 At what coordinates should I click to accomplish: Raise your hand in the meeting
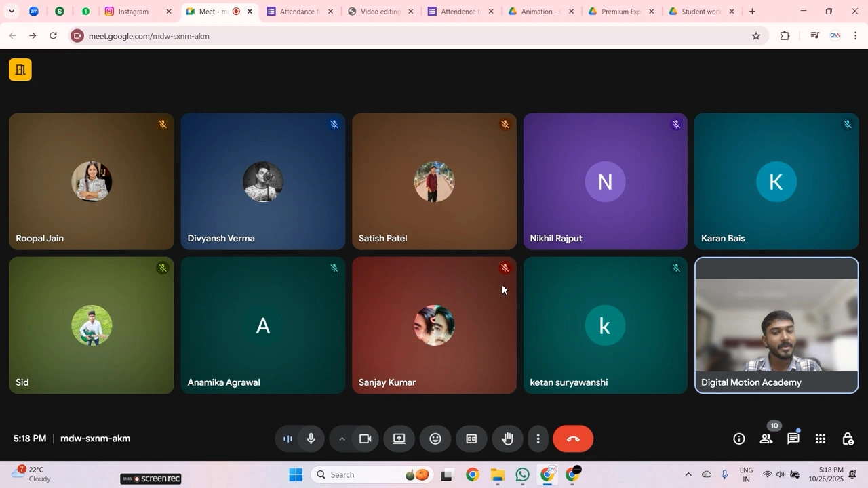[507, 439]
